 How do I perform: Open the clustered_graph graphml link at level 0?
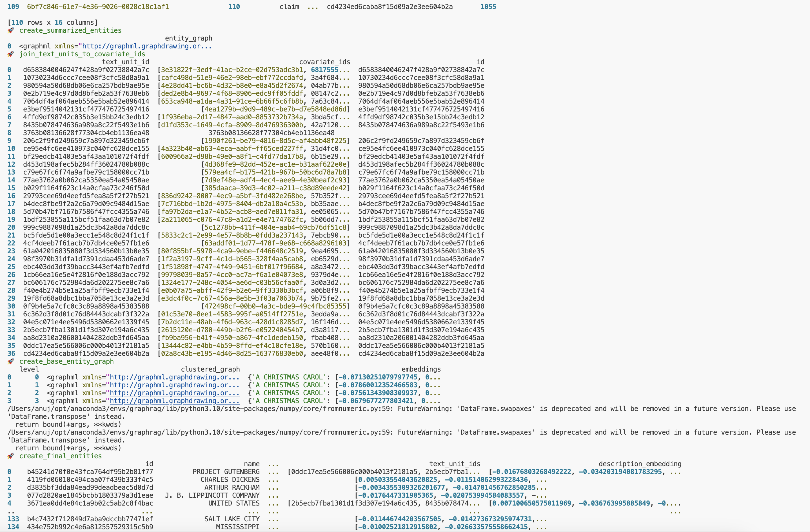(175, 377)
